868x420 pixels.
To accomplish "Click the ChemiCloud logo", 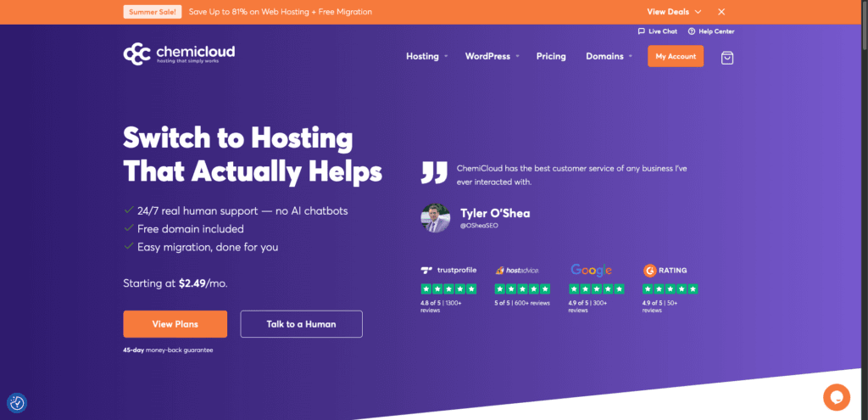I will pos(179,54).
